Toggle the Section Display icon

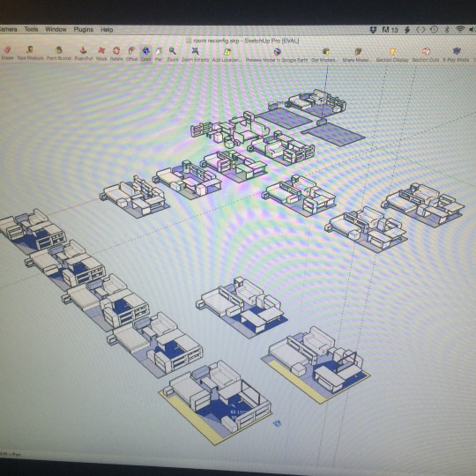pyautogui.click(x=392, y=56)
